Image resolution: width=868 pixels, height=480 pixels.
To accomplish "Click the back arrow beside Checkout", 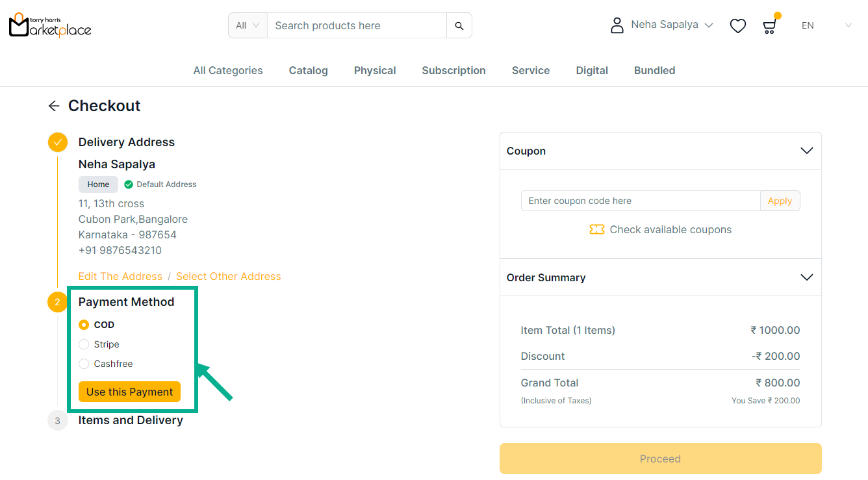I will click(54, 106).
